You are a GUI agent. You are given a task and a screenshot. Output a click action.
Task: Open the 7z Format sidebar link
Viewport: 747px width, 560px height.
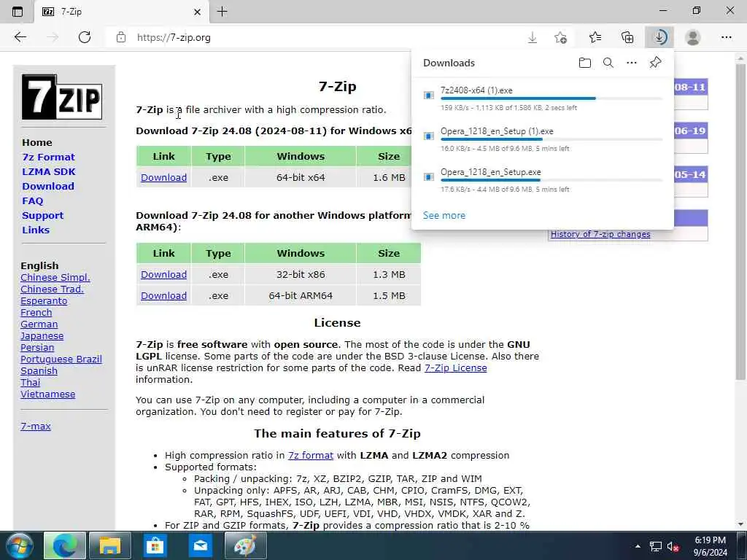[48, 157]
